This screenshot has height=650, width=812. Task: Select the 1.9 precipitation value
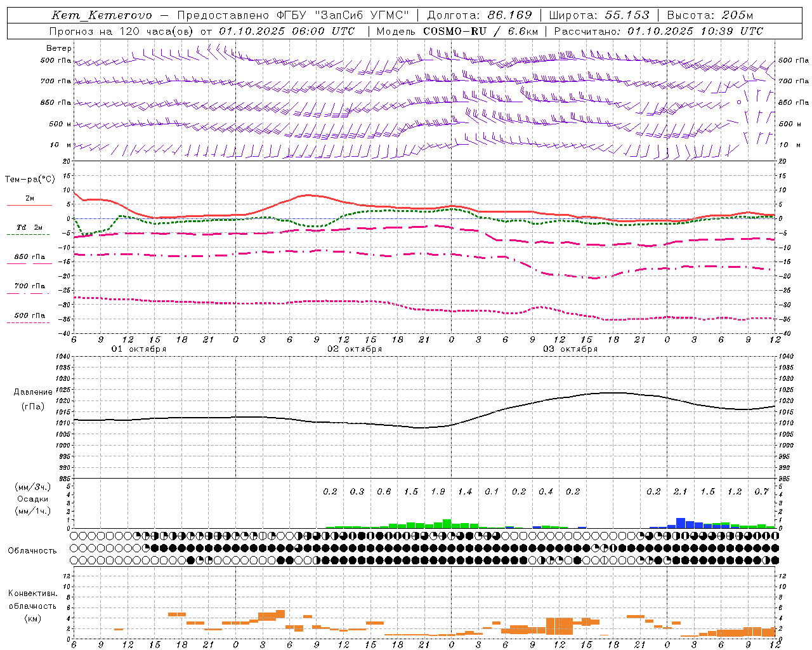pyautogui.click(x=438, y=492)
